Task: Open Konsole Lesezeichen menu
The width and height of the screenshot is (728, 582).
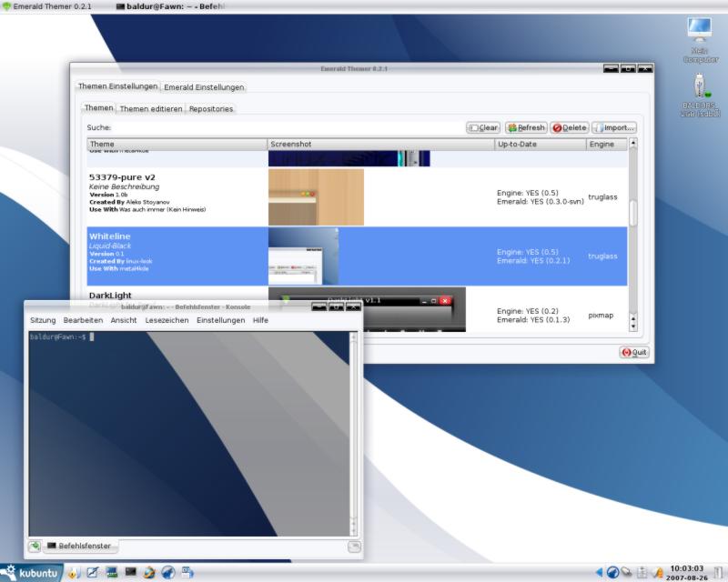Action: click(x=167, y=320)
